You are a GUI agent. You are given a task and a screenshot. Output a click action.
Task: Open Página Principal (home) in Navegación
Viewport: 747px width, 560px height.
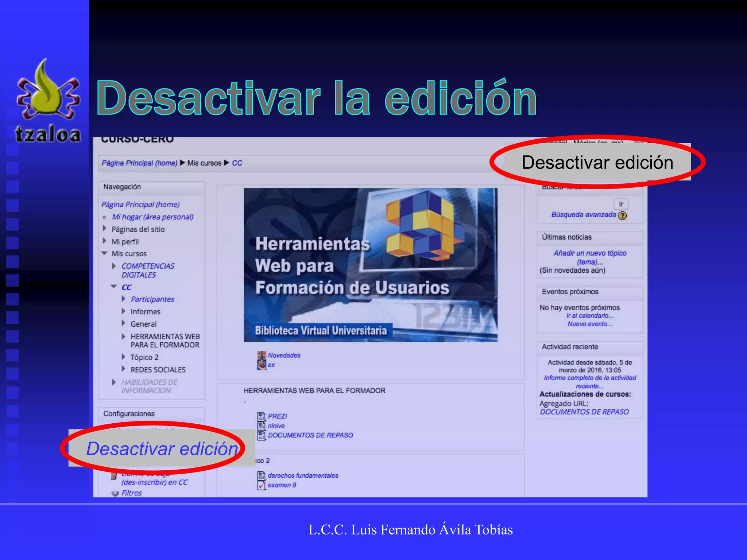click(x=140, y=205)
